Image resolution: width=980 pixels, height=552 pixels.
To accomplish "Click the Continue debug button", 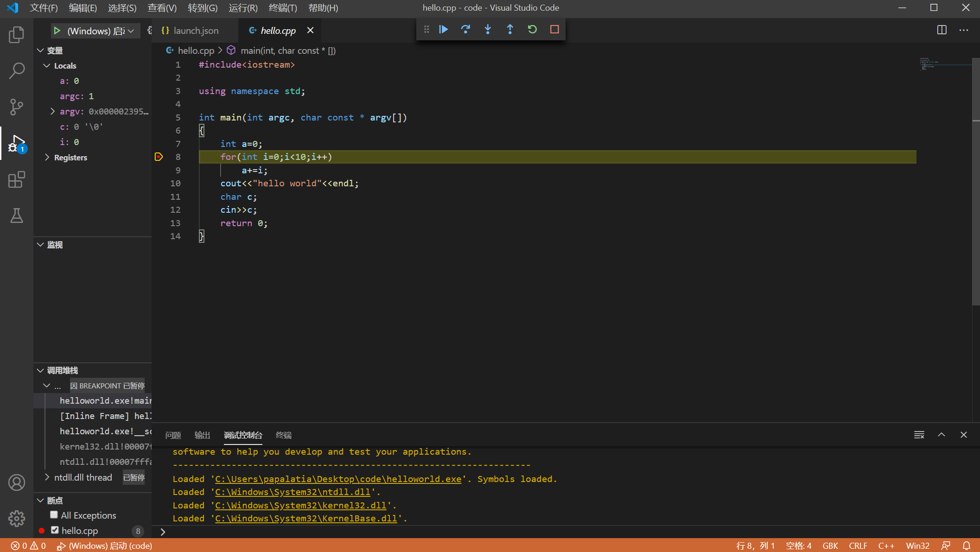I will click(x=443, y=30).
